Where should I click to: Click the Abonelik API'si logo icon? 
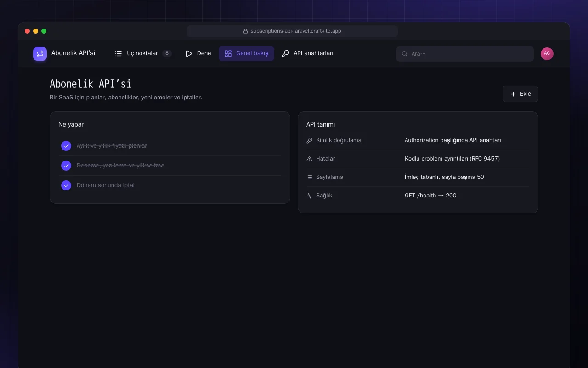click(40, 54)
